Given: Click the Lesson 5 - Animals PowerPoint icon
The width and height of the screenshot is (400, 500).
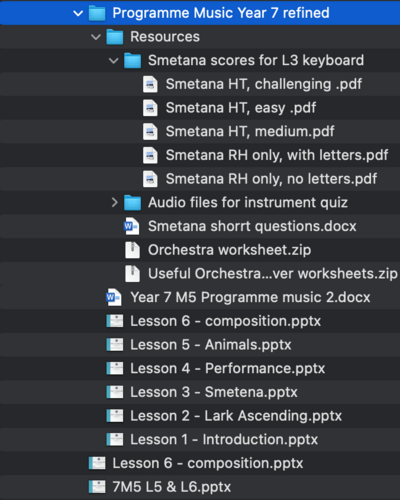Looking at the screenshot, I should coord(115,345).
